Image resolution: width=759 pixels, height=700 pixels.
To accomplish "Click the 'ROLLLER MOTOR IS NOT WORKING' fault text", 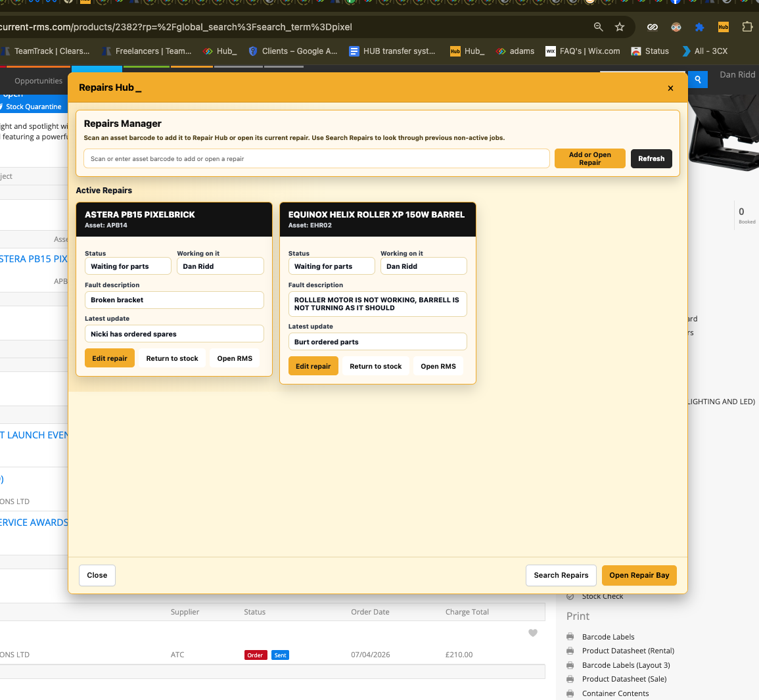I will point(378,304).
